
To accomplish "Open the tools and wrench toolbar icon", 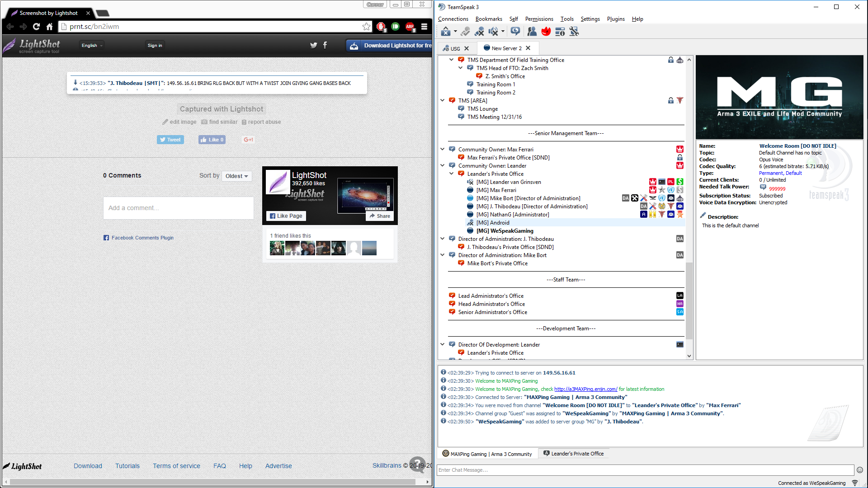I will (574, 32).
